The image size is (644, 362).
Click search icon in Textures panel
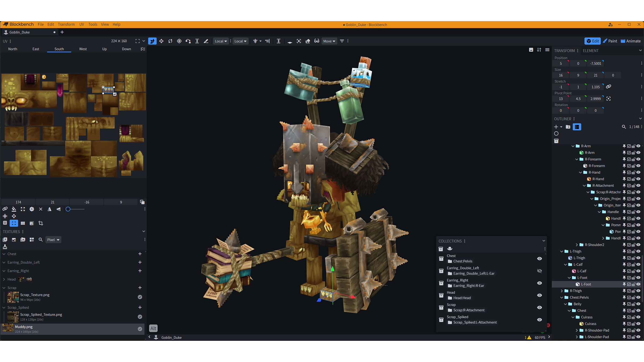pos(41,240)
